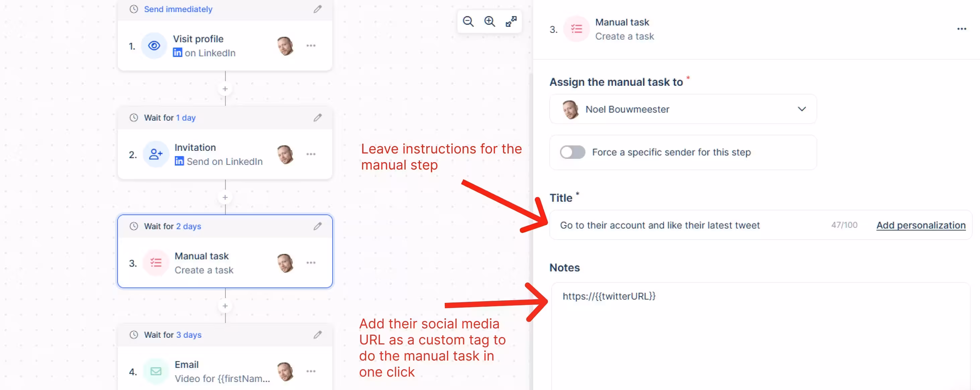Add a step after Manual task
Viewport: 980px width, 390px height.
click(x=225, y=306)
